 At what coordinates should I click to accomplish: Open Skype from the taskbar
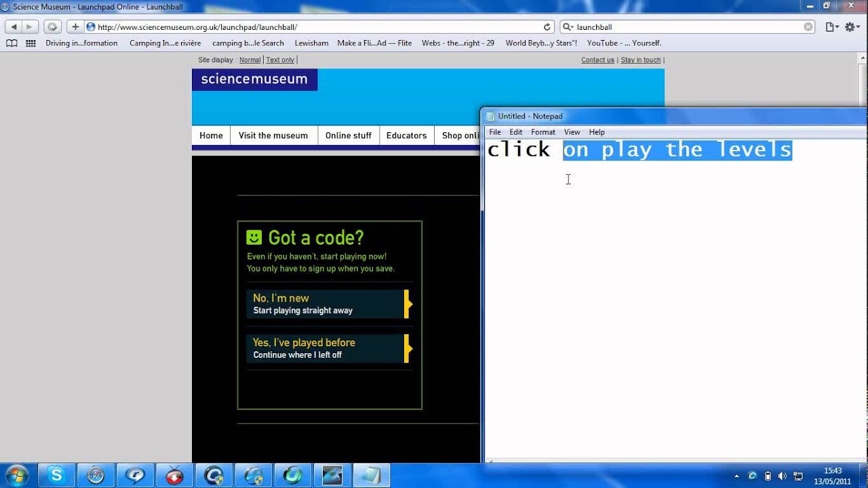[56, 476]
